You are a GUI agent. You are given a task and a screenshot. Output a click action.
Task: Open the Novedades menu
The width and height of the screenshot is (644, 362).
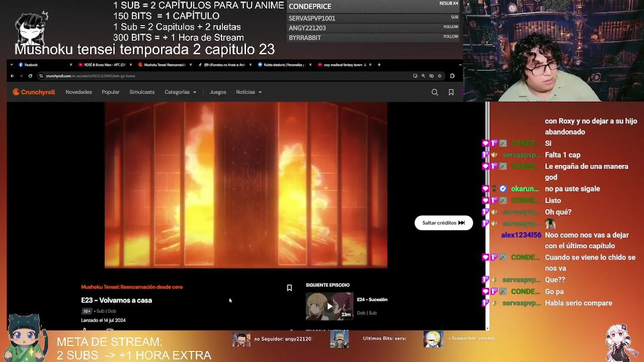(78, 92)
